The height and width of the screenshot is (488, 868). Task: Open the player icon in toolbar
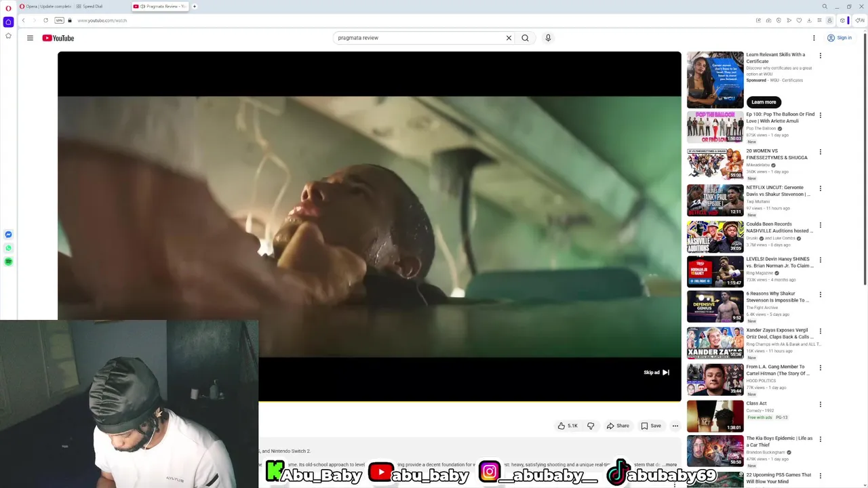(x=778, y=20)
